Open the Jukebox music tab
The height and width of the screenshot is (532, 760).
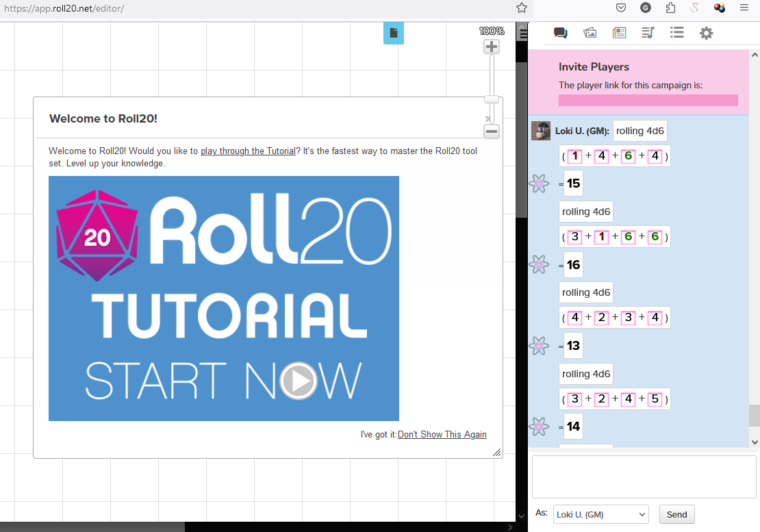tap(648, 33)
